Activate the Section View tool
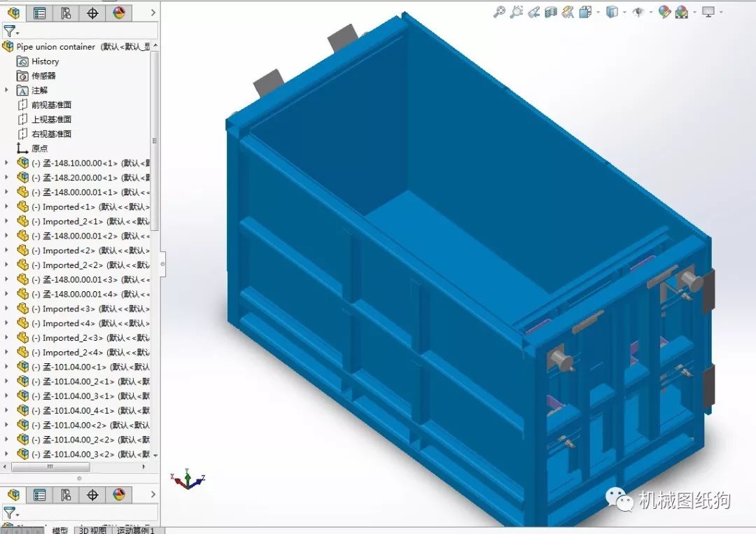The height and width of the screenshot is (534, 756). pyautogui.click(x=550, y=12)
